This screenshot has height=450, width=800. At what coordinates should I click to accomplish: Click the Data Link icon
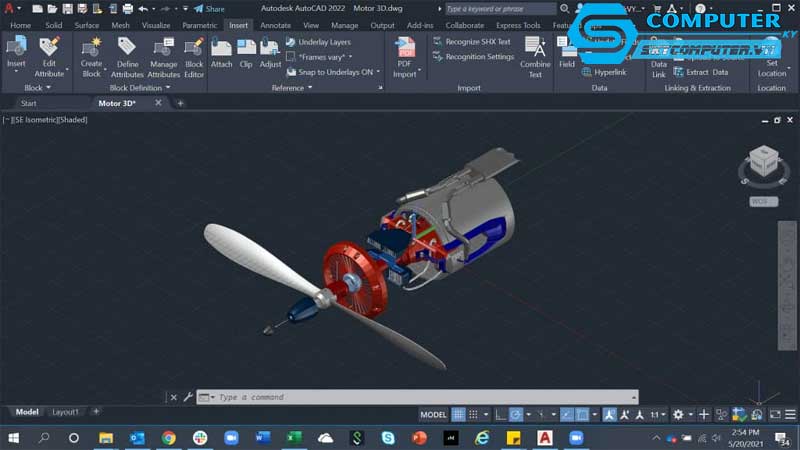tap(658, 48)
